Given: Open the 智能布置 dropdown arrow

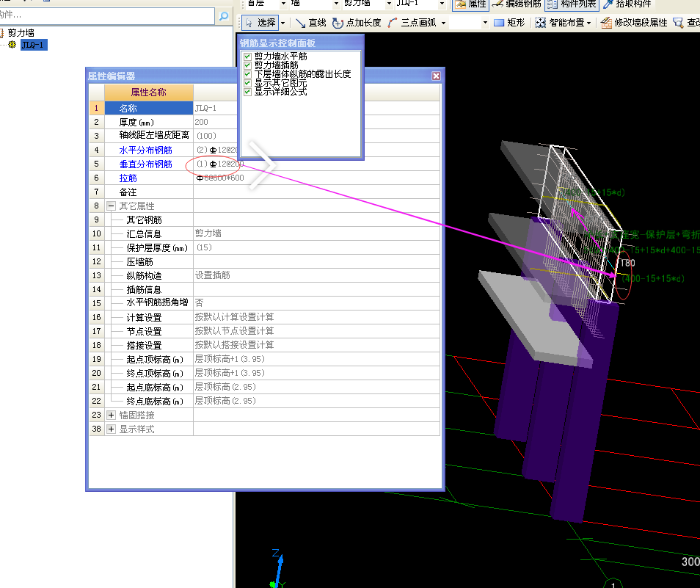Looking at the screenshot, I should [x=589, y=23].
